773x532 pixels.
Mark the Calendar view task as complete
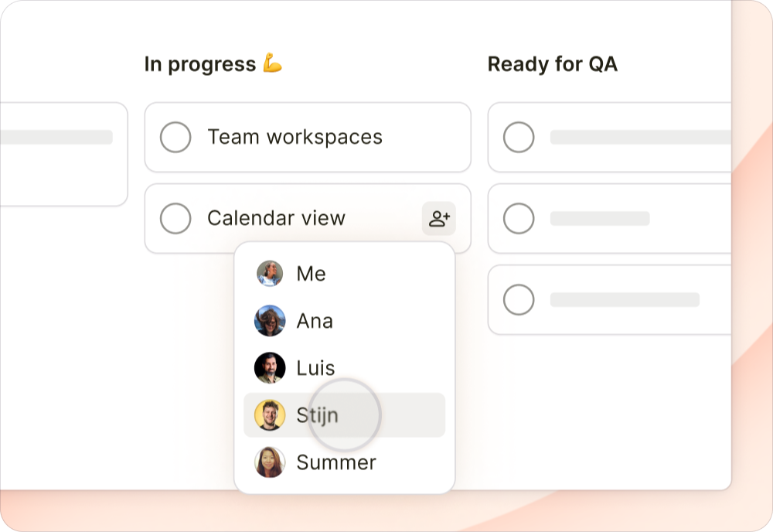tap(175, 218)
